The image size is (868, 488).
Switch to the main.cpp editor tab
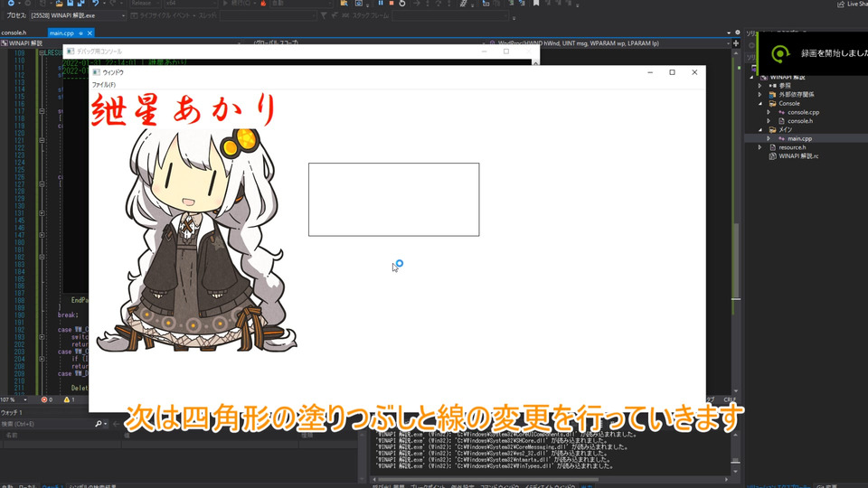click(61, 33)
